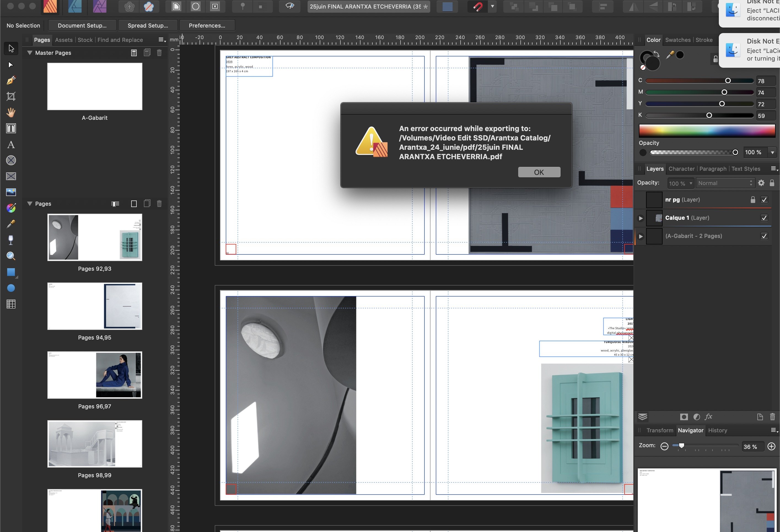
Task: Toggle snapping magnet in toolbar
Action: tap(478, 6)
